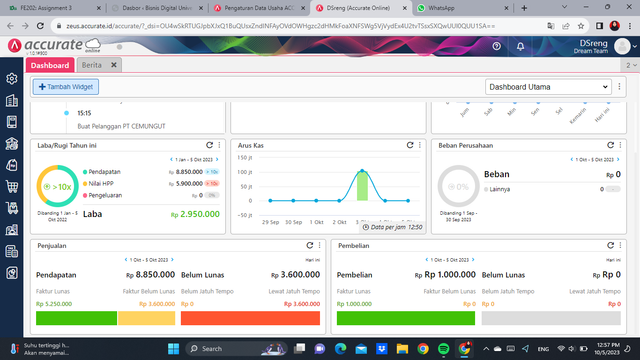Go to next period in Beban Perusahaan

pos(618,160)
